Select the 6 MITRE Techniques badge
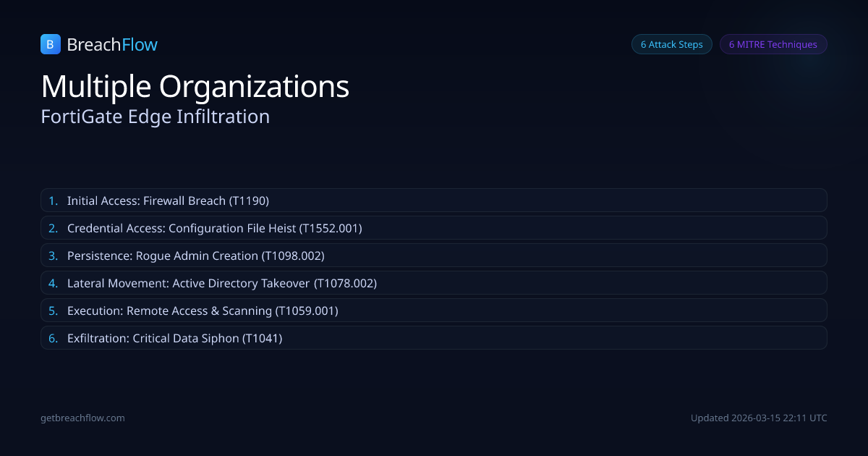This screenshot has width=868, height=456. pyautogui.click(x=773, y=44)
